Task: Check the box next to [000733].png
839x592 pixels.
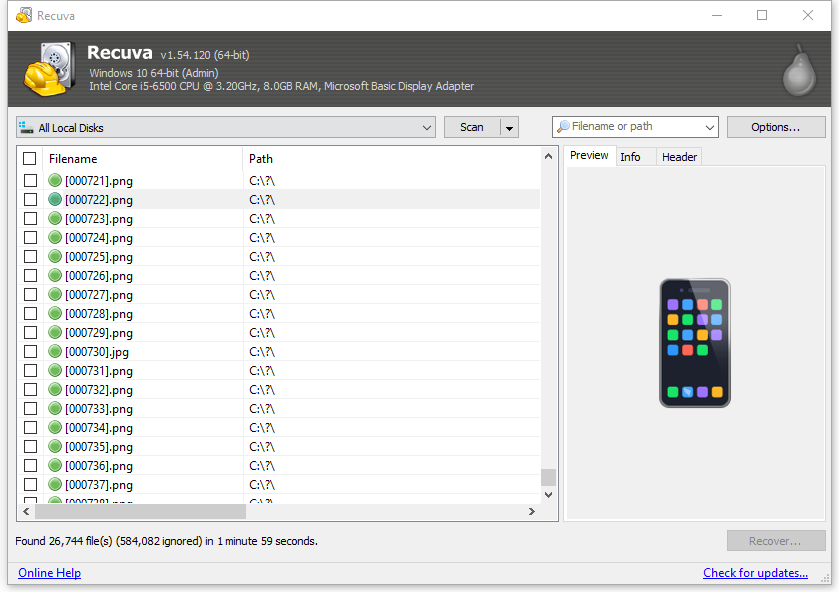Action: click(x=30, y=408)
